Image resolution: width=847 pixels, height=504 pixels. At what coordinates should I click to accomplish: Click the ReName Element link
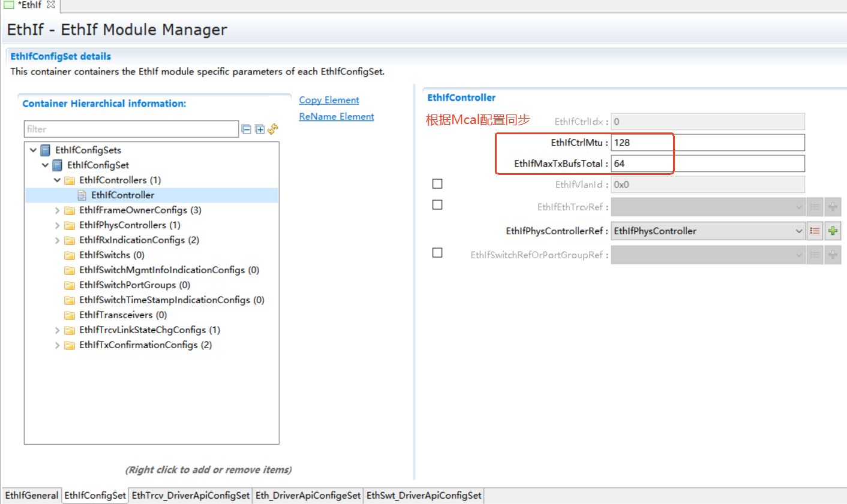[337, 116]
